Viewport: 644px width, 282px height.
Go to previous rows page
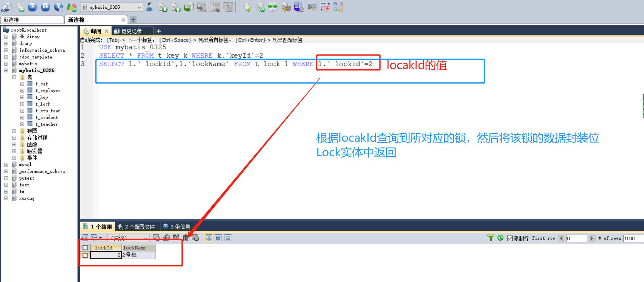561,238
